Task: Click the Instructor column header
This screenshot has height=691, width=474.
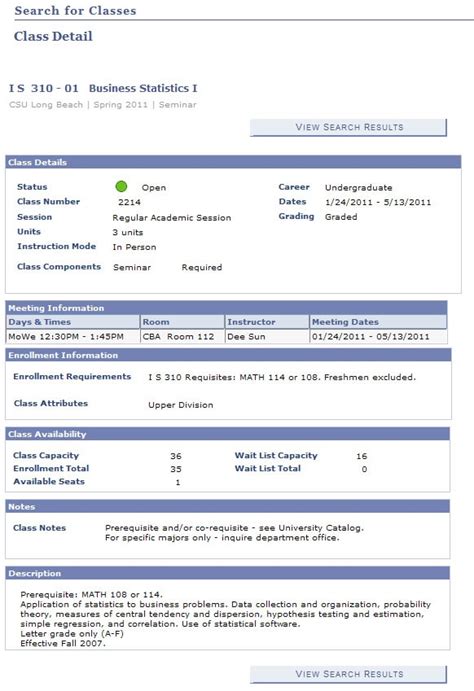Action: click(x=267, y=322)
